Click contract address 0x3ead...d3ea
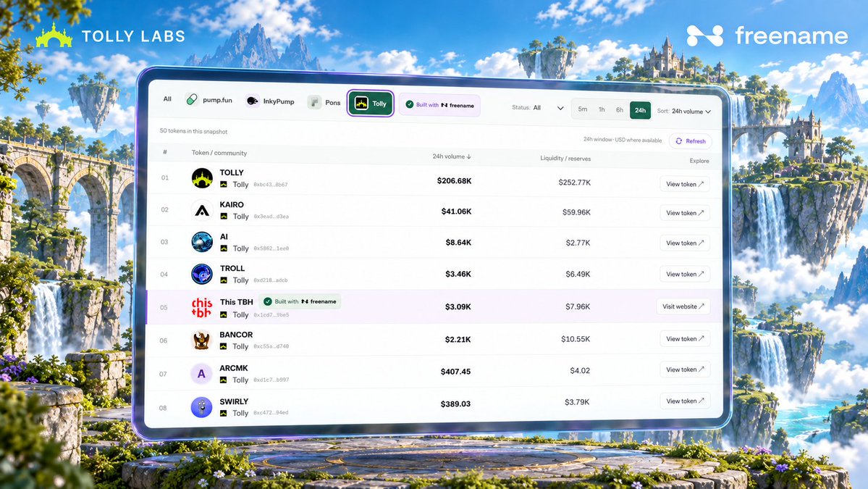The width and height of the screenshot is (868, 489). [x=271, y=217]
